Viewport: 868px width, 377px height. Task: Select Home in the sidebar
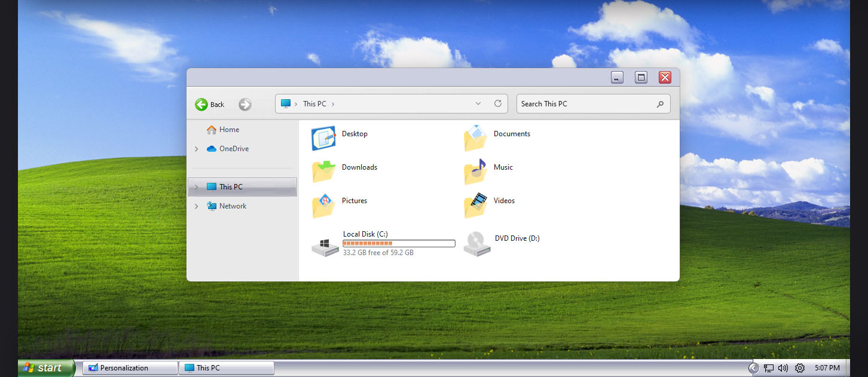click(x=230, y=129)
